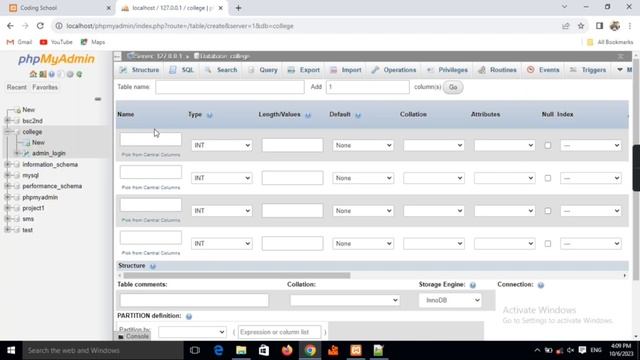Screen dimensions: 640x360
Task: Launch Firefox from the taskbar
Action: [287, 350]
